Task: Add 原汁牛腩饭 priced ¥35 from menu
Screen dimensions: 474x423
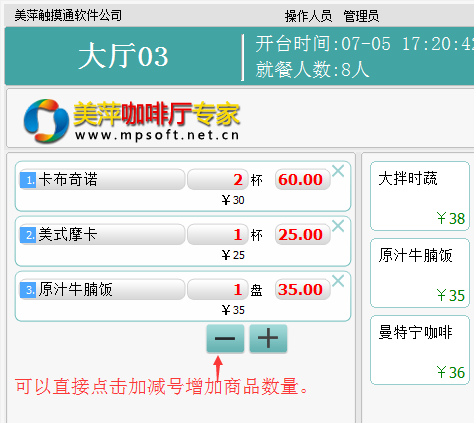Action: pos(420,273)
